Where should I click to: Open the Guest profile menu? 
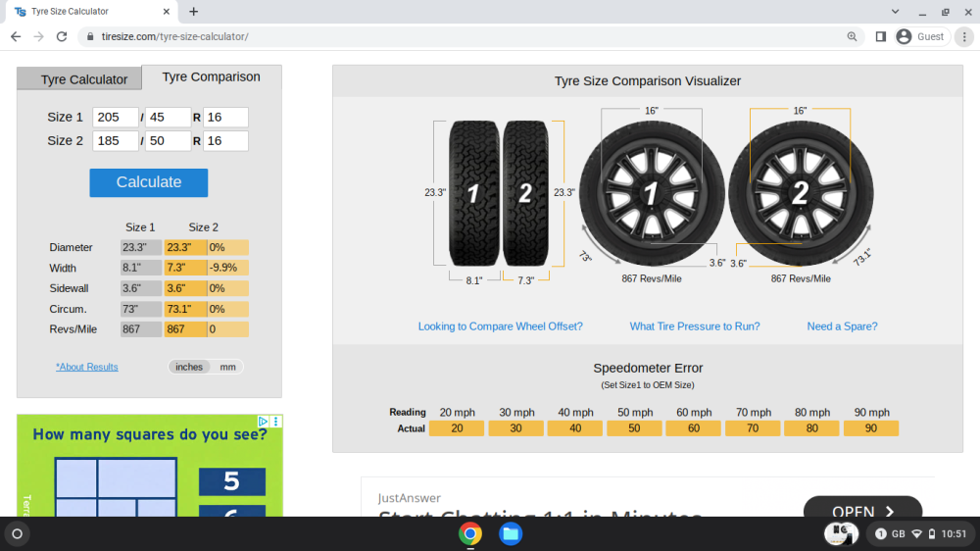(x=922, y=37)
